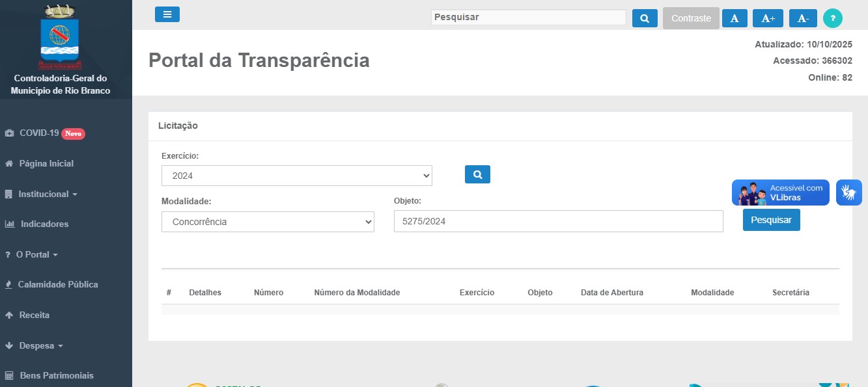Go to Página Inicial in sidebar
Viewport: 868px width, 387px height.
pos(46,163)
